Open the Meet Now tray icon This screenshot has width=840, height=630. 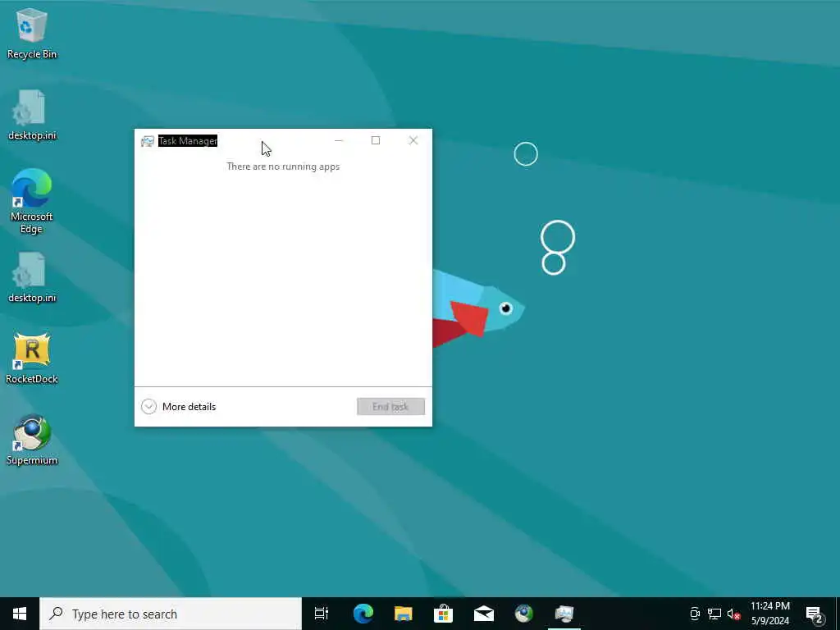[x=695, y=614]
